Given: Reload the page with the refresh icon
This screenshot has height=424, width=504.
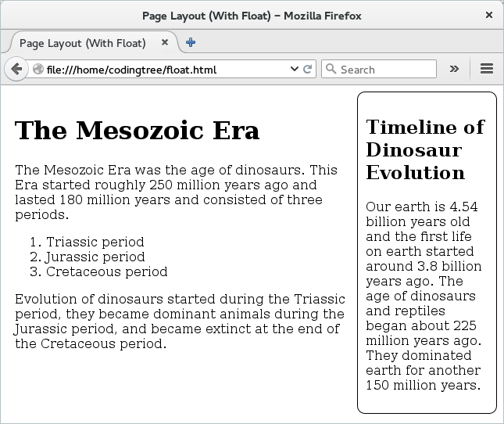Looking at the screenshot, I should [308, 69].
